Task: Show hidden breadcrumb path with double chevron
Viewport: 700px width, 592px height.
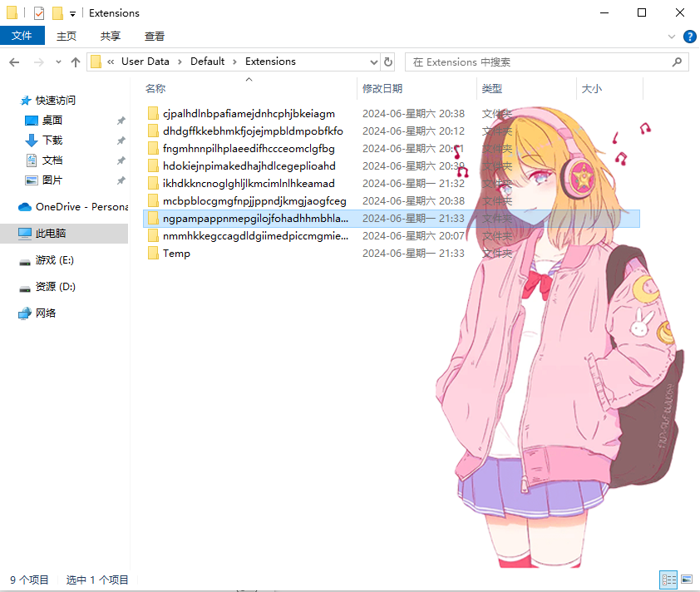Action: [111, 62]
